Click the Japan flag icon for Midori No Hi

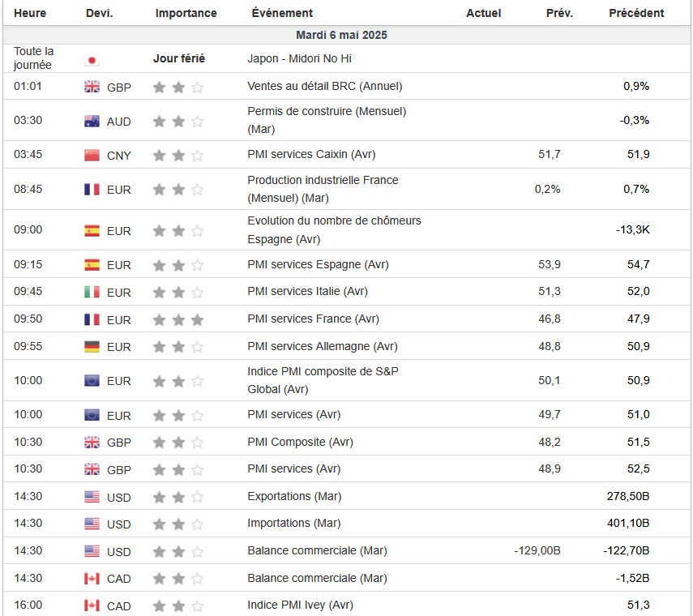point(92,60)
